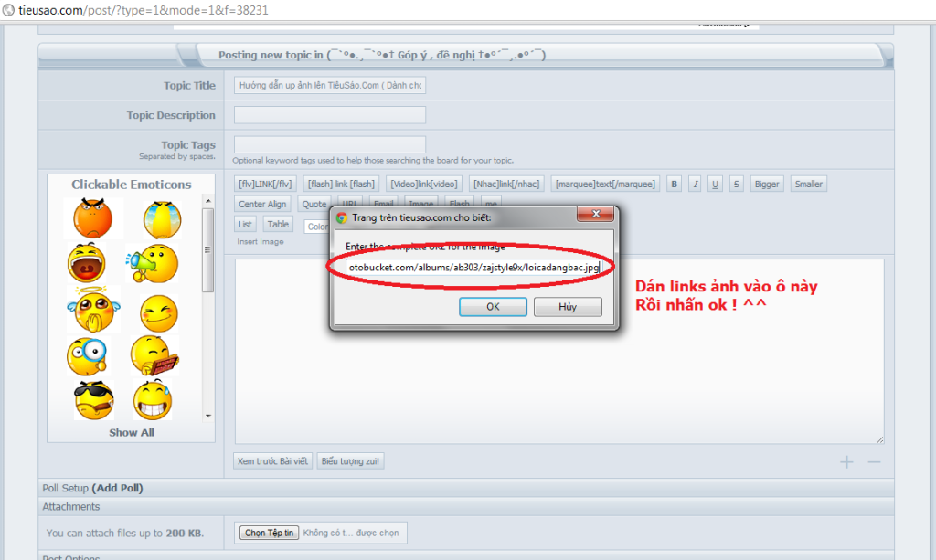Insert the megaphone emoticon
This screenshot has height=560, width=936.
[x=152, y=263]
